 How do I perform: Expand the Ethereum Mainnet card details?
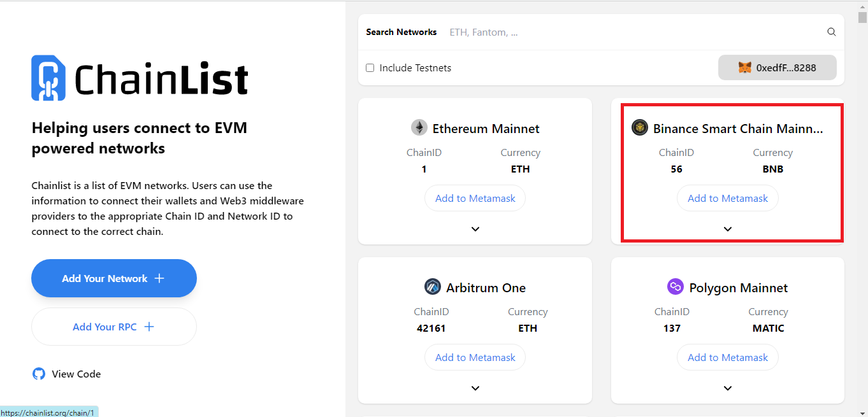point(475,229)
